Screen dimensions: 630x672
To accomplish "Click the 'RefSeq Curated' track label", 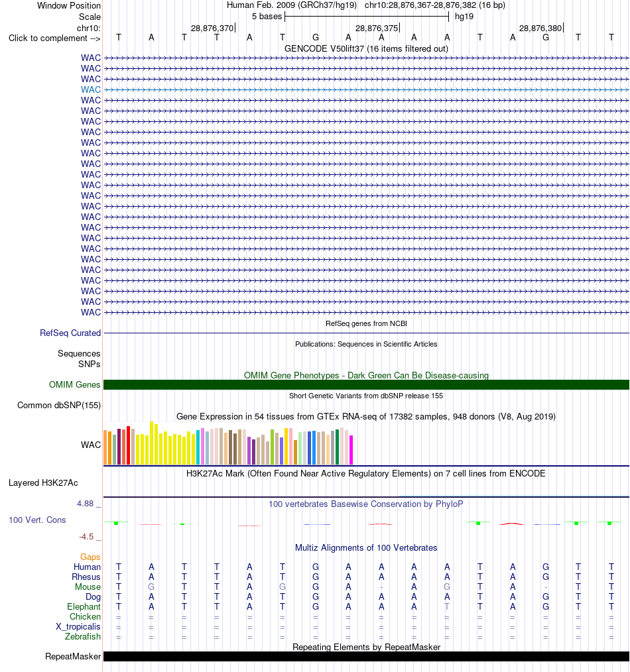I will click(70, 333).
